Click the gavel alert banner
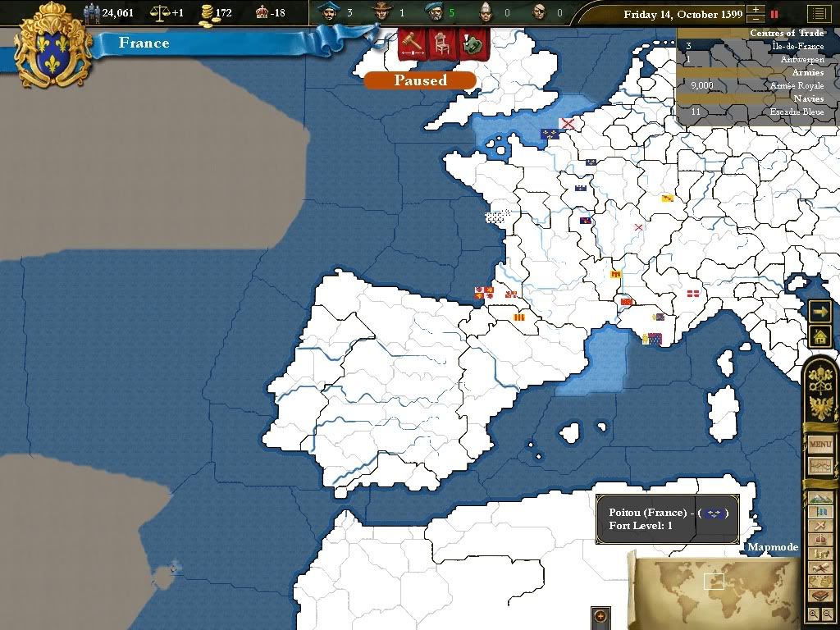The width and height of the screenshot is (840, 630). pos(411,43)
